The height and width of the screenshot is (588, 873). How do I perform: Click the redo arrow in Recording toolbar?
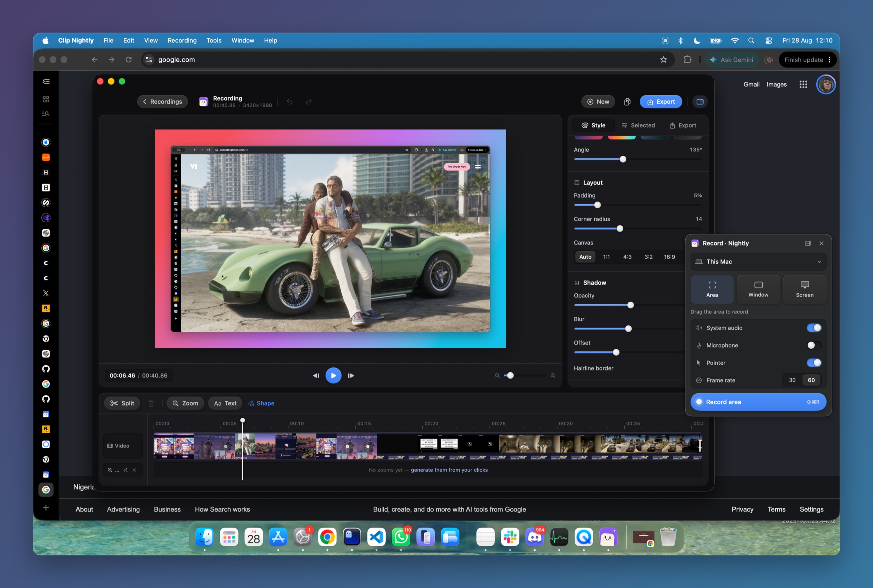[x=309, y=102]
